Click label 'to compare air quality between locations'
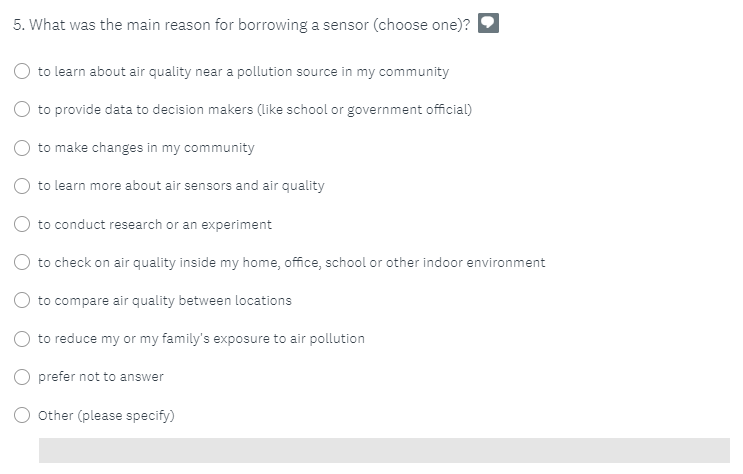The width and height of the screenshot is (743, 474). (165, 301)
